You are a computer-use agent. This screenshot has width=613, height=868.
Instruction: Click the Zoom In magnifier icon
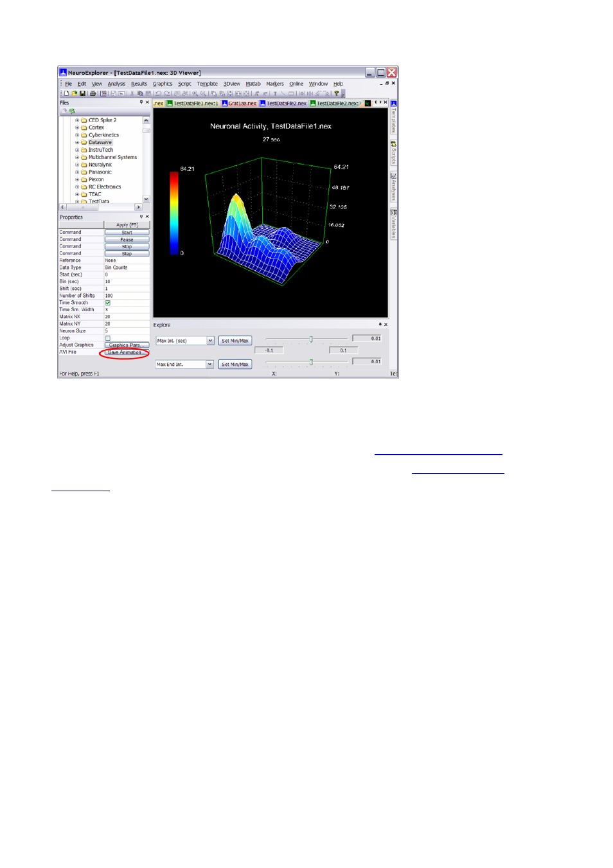pyautogui.click(x=195, y=93)
